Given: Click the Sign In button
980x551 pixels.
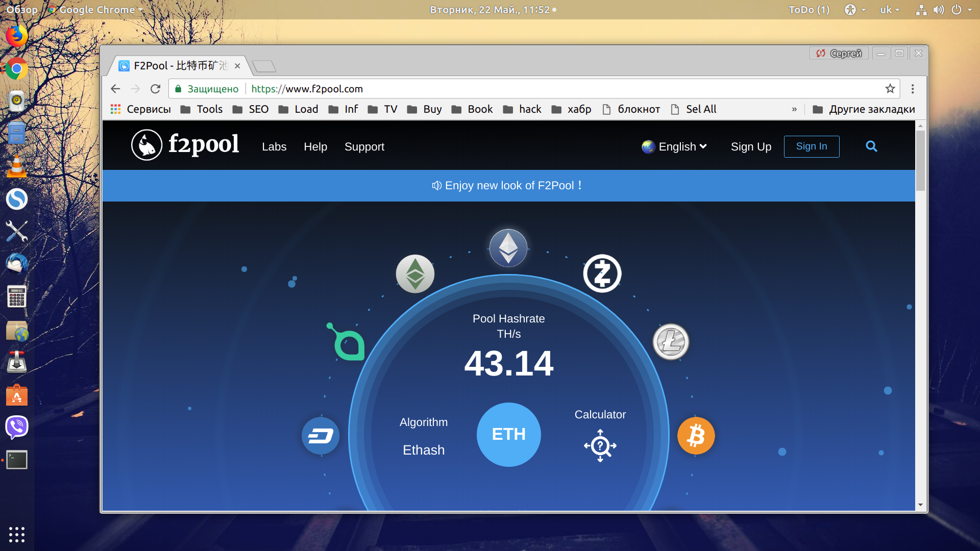Looking at the screenshot, I should 812,146.
